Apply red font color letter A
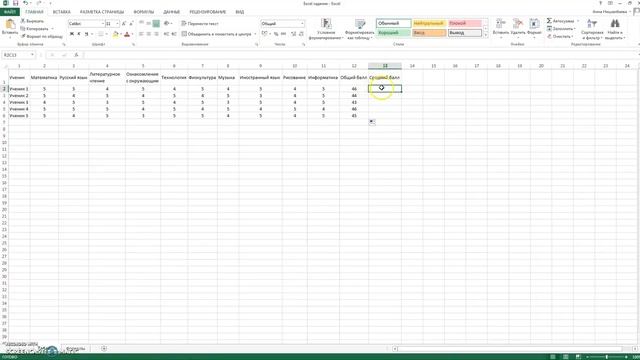The height and width of the screenshot is (360, 640). (127, 34)
